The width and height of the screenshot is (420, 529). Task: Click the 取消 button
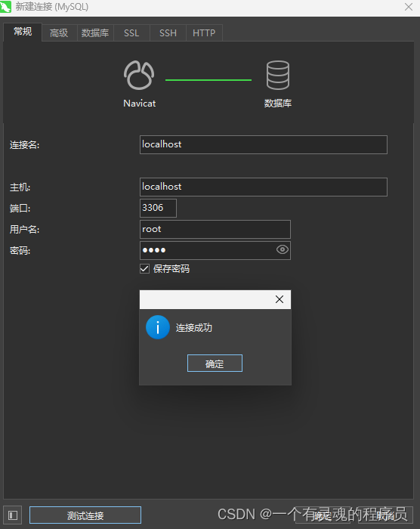[x=385, y=515]
